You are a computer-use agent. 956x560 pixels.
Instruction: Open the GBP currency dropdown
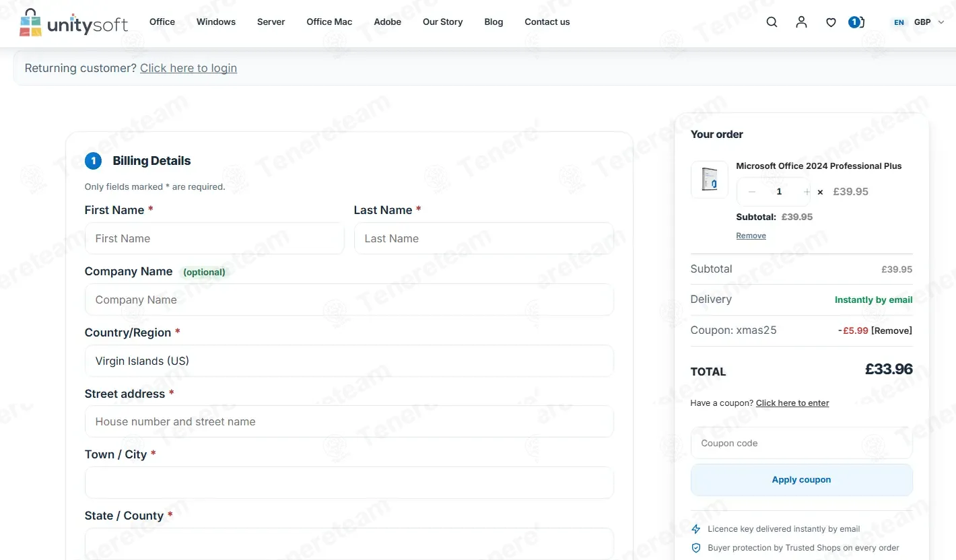[x=929, y=22]
